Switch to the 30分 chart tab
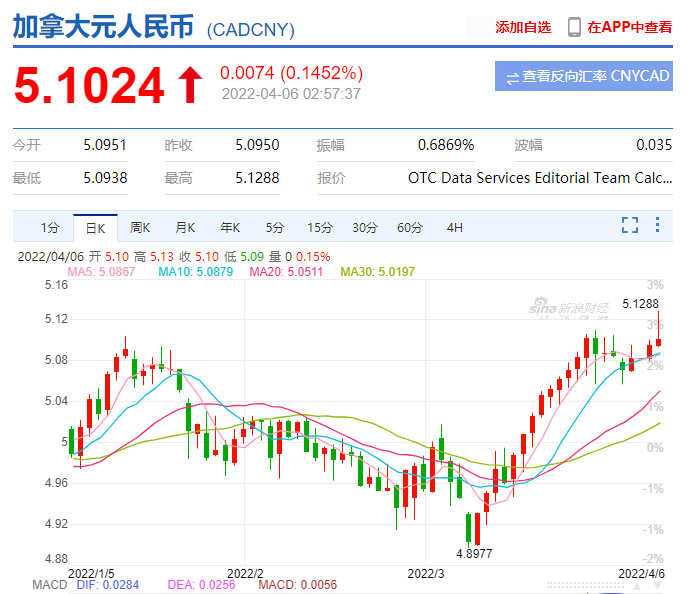Image resolution: width=696 pixels, height=594 pixels. (x=365, y=228)
